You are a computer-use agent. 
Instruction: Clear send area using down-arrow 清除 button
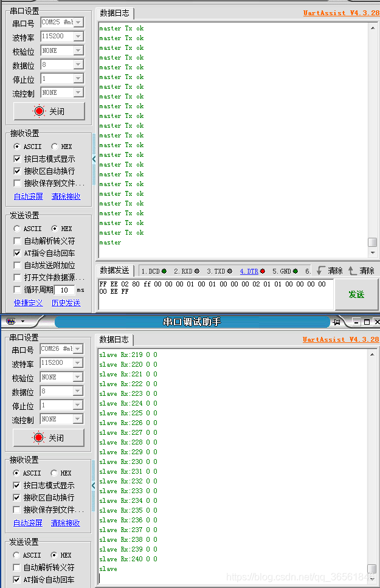tap(330, 271)
